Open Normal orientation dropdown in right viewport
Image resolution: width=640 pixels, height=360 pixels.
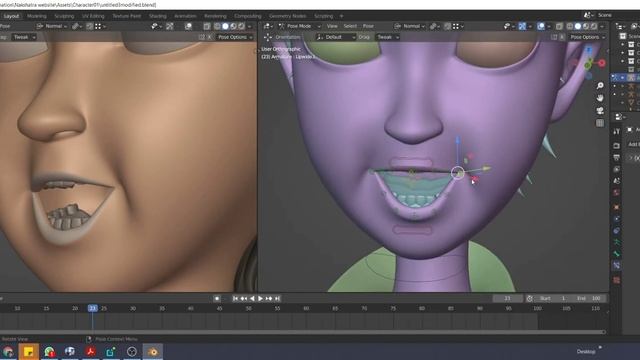pyautogui.click(x=409, y=26)
